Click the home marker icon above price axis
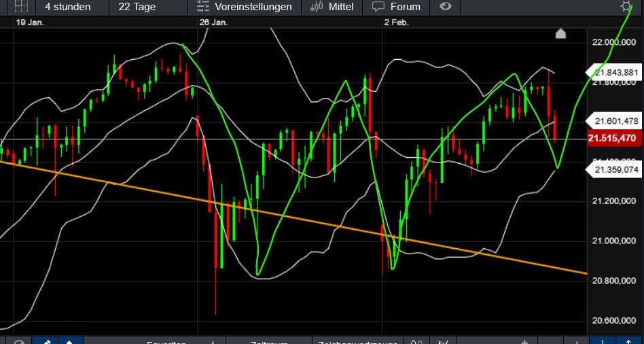644x344 pixels. (560, 33)
